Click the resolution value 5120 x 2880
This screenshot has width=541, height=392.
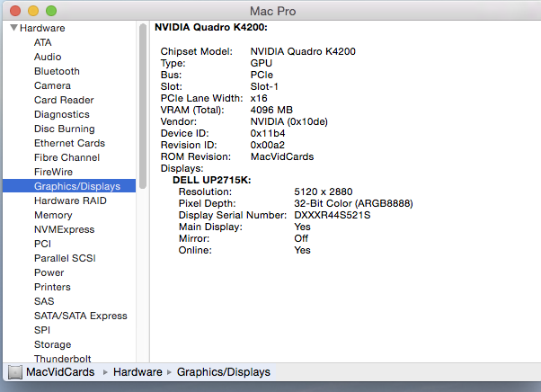coord(324,192)
